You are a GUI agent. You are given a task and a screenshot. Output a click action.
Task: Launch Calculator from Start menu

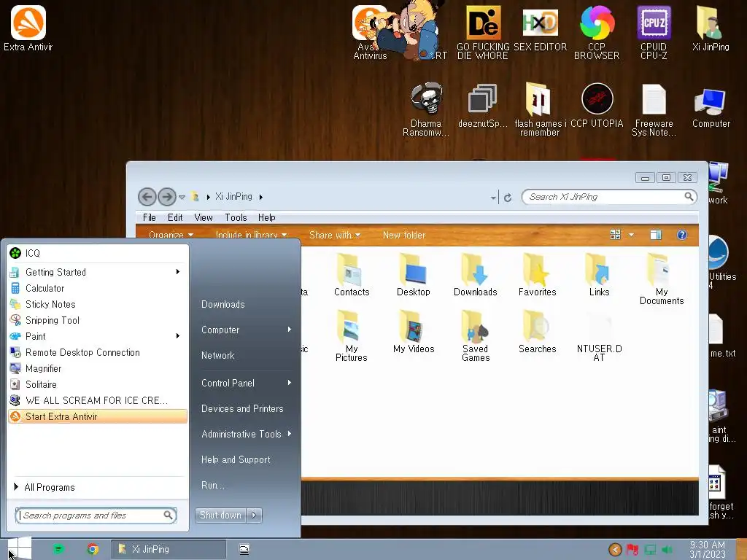(x=98, y=288)
